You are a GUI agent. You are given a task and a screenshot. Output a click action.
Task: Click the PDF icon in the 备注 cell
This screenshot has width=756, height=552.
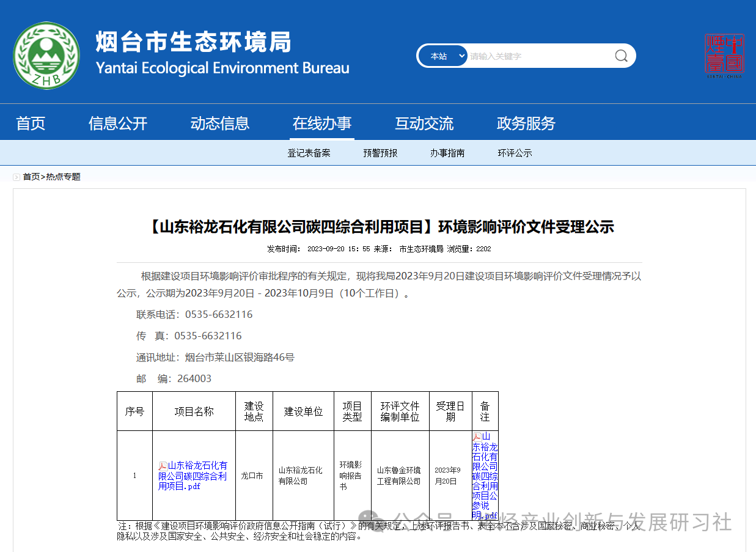[x=477, y=436]
